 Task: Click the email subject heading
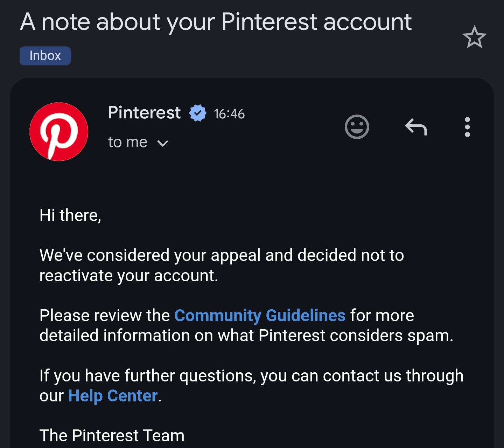tap(216, 22)
